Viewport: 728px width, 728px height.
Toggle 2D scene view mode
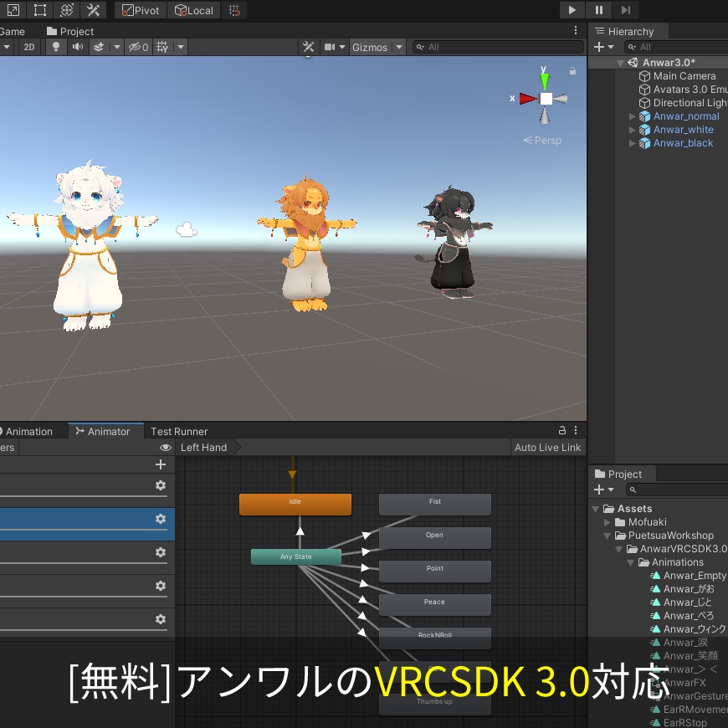click(29, 47)
